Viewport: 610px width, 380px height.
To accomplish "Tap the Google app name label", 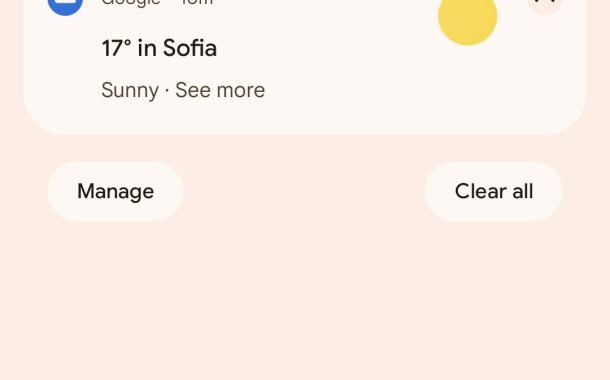I will pyautogui.click(x=131, y=3).
